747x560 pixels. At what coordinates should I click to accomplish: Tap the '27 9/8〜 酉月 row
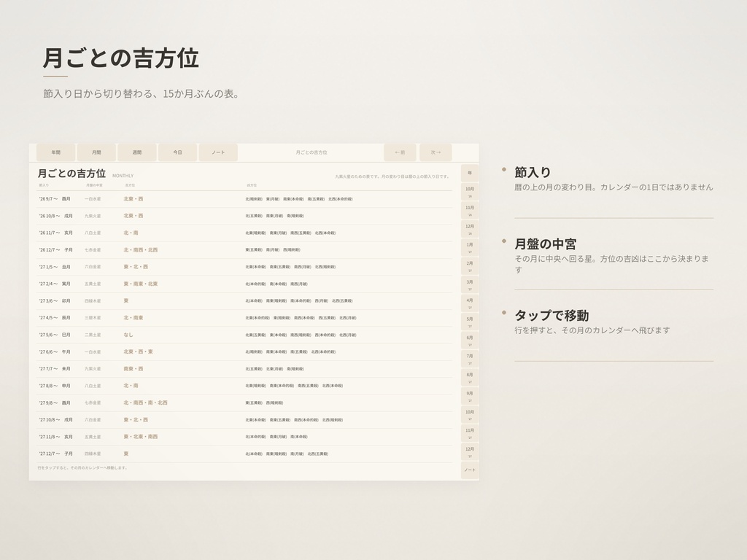(244, 402)
